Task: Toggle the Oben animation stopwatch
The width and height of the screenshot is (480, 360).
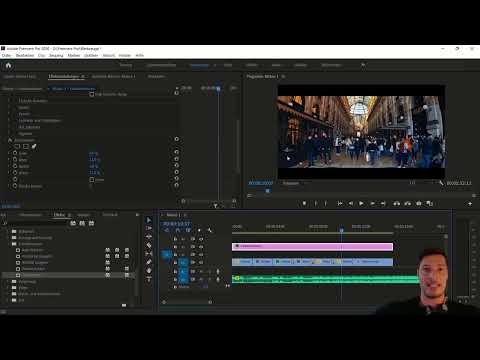Action: coord(15,160)
